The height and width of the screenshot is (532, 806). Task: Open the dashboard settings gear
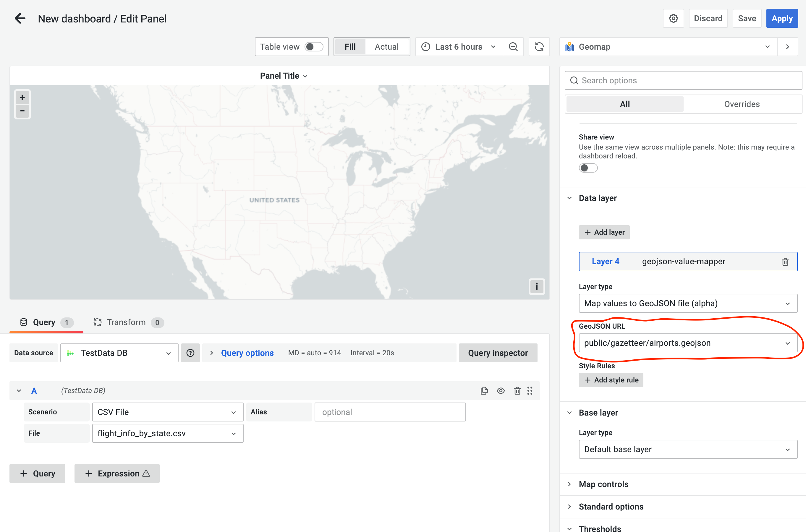coord(673,18)
